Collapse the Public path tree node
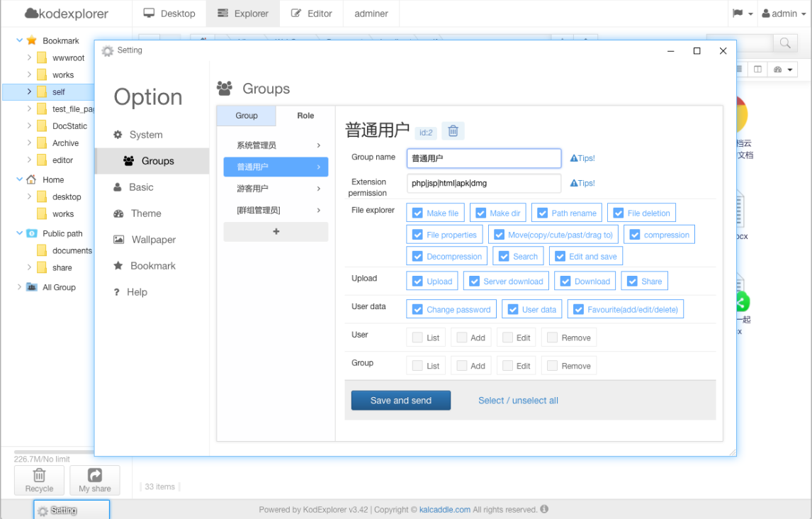Viewport: 812px width, 519px height. pyautogui.click(x=19, y=233)
